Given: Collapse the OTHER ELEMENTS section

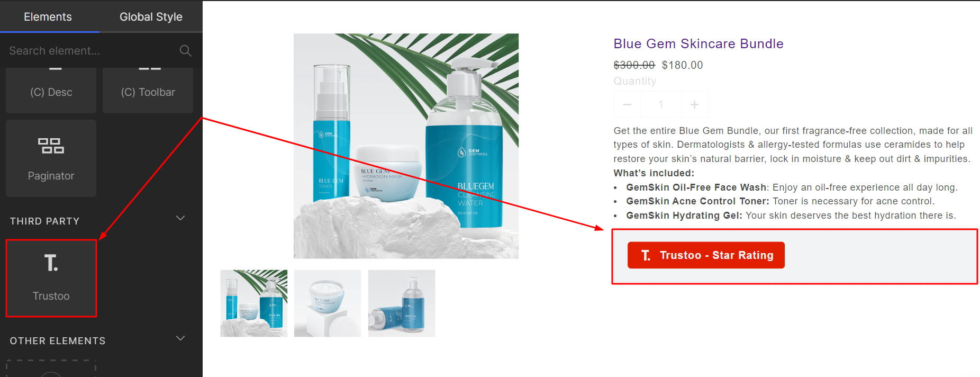Looking at the screenshot, I should (180, 338).
